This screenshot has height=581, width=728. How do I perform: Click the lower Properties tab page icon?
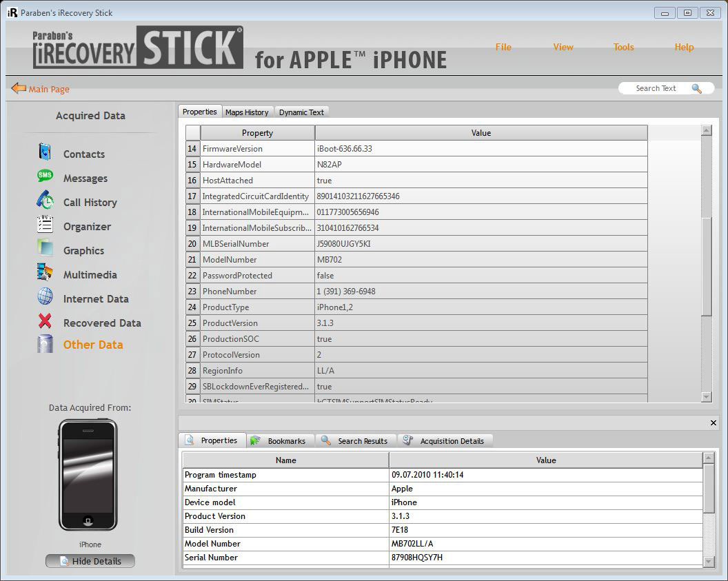(190, 440)
